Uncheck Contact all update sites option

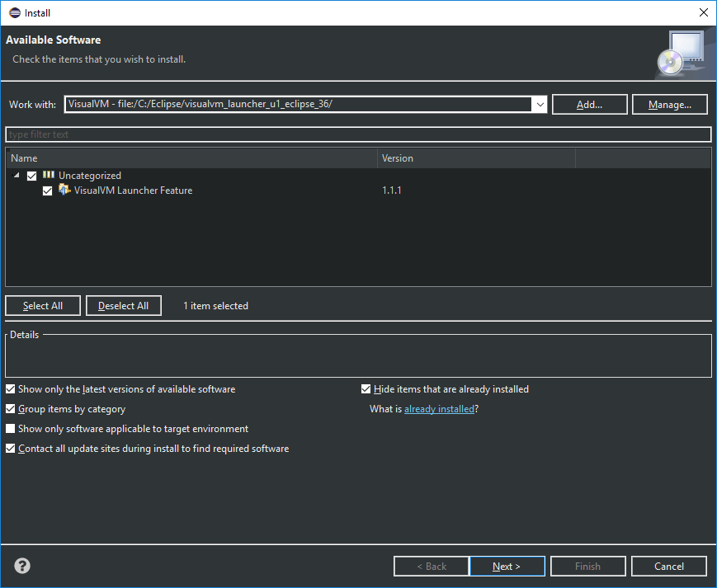(x=11, y=449)
